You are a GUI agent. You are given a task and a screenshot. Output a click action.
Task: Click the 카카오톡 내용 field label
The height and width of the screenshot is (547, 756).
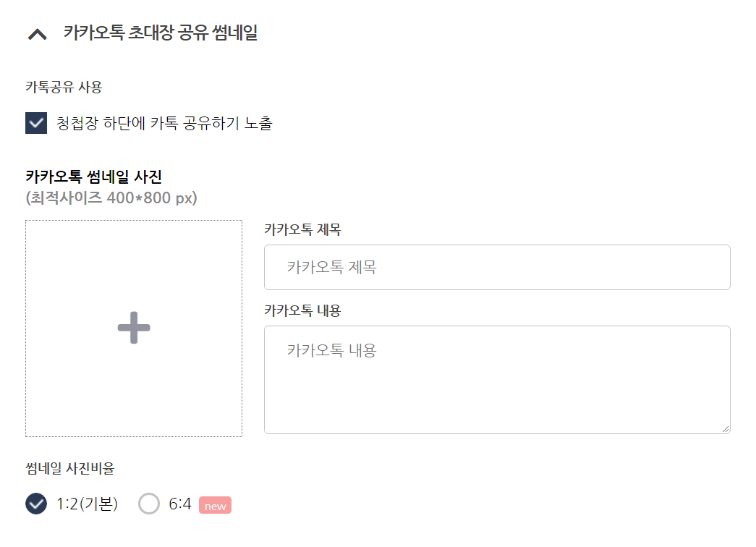coord(302,311)
